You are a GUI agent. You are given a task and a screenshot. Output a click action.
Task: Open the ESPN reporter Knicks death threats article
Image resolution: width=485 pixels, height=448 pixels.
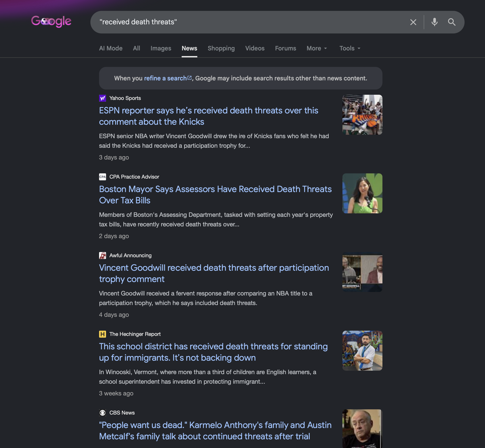click(209, 116)
